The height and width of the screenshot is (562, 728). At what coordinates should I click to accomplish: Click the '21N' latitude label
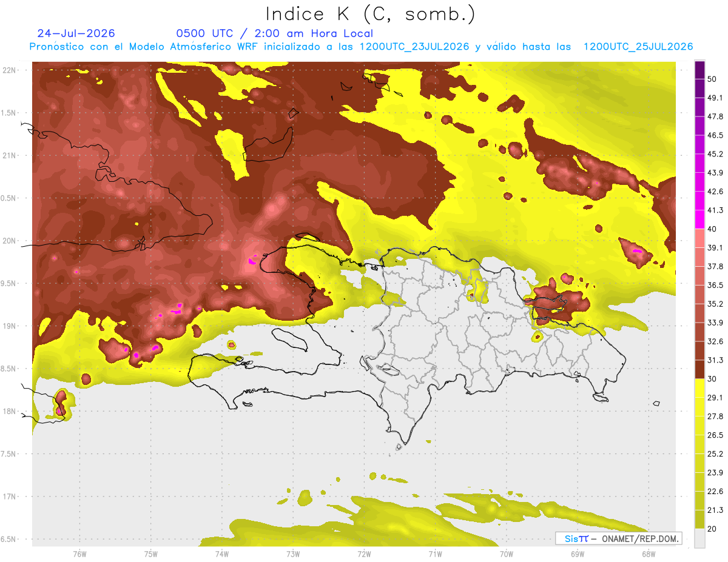point(10,155)
